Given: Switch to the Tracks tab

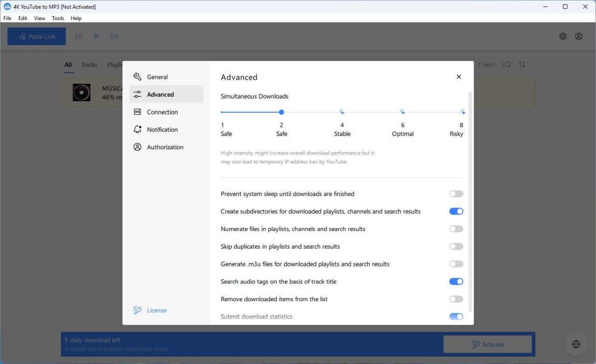Looking at the screenshot, I should (89, 65).
